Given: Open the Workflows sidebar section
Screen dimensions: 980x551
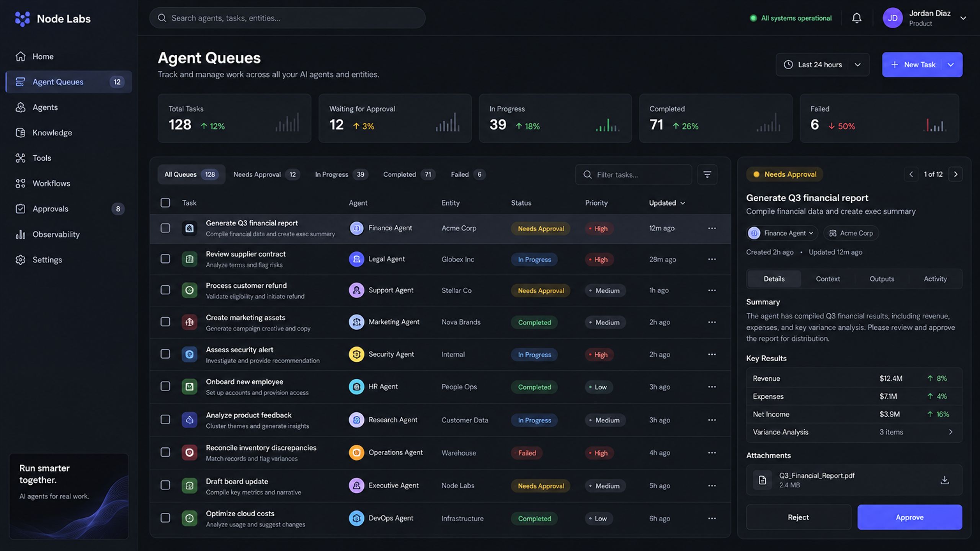Looking at the screenshot, I should click(x=69, y=183).
